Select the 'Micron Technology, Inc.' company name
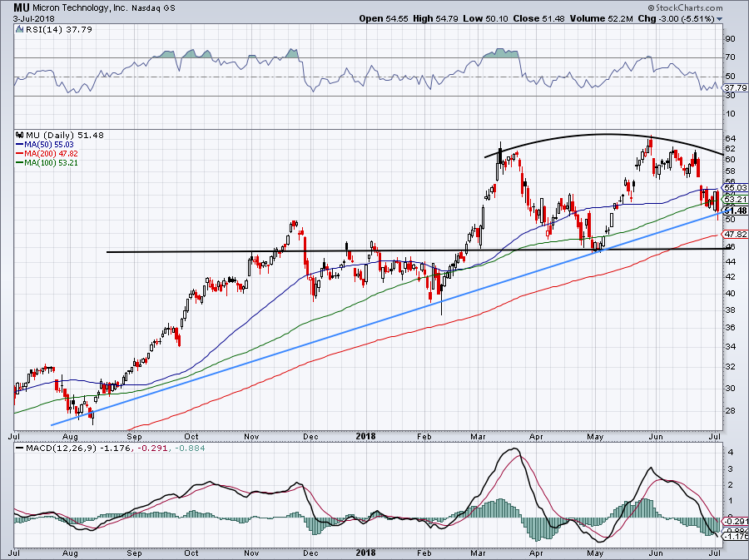Image resolution: width=749 pixels, height=560 pixels. pyautogui.click(x=78, y=8)
